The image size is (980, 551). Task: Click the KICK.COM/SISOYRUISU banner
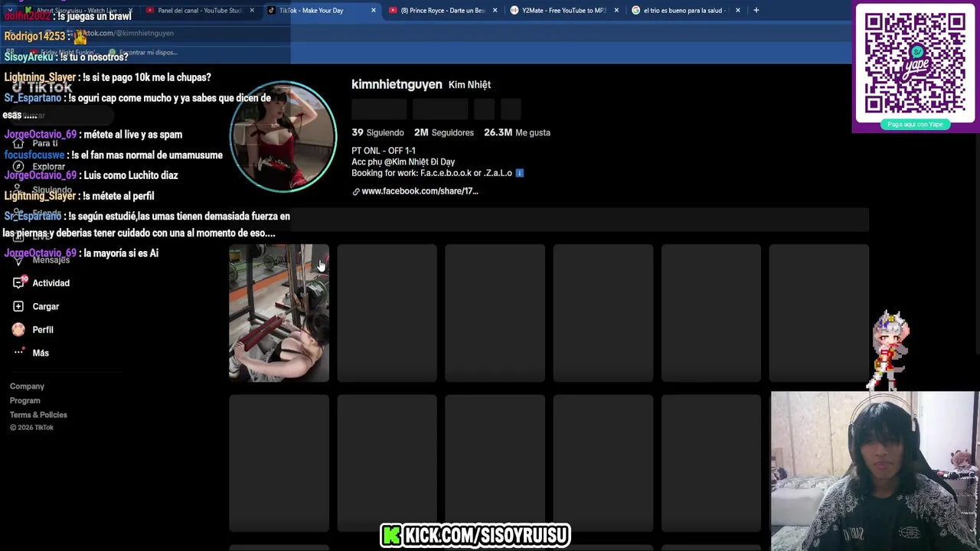[x=475, y=535]
